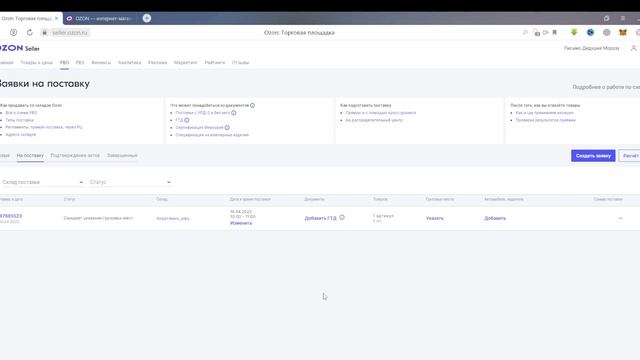Click info icon beside the ГТД link
This screenshot has height=360, width=640.
point(187,120)
